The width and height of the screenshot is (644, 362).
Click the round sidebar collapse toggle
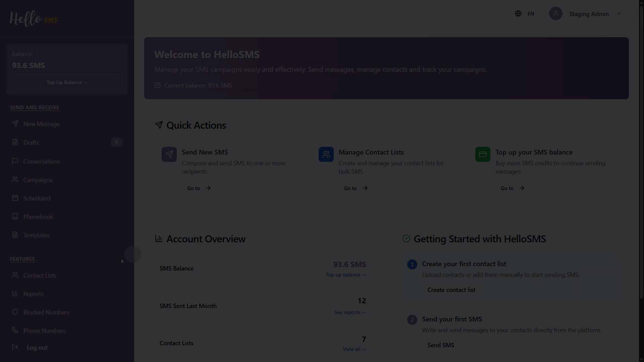pyautogui.click(x=133, y=254)
